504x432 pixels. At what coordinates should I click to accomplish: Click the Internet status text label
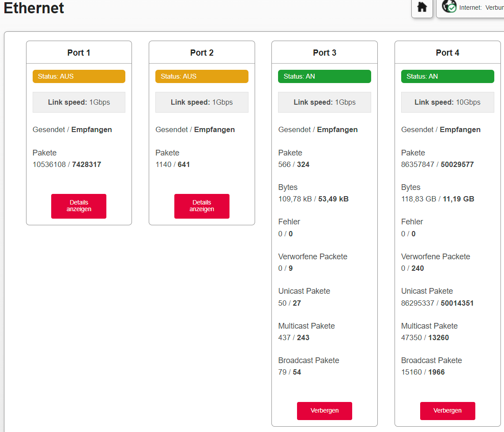pos(481,8)
